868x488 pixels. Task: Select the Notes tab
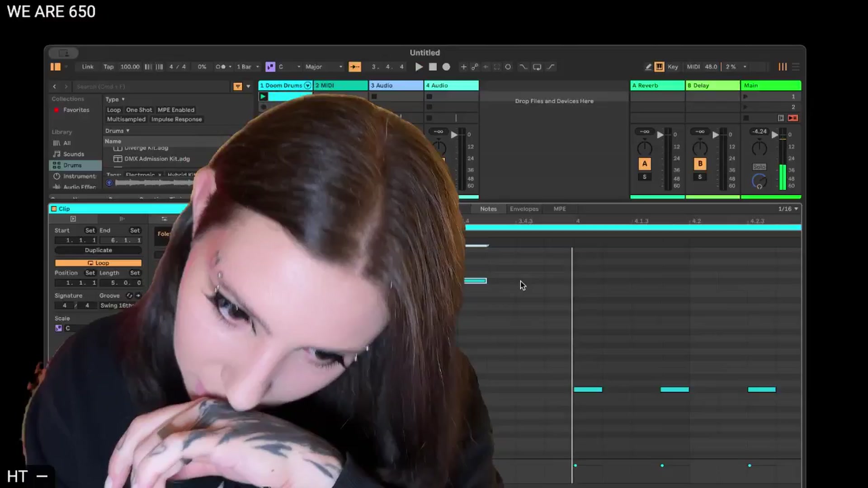[488, 209]
